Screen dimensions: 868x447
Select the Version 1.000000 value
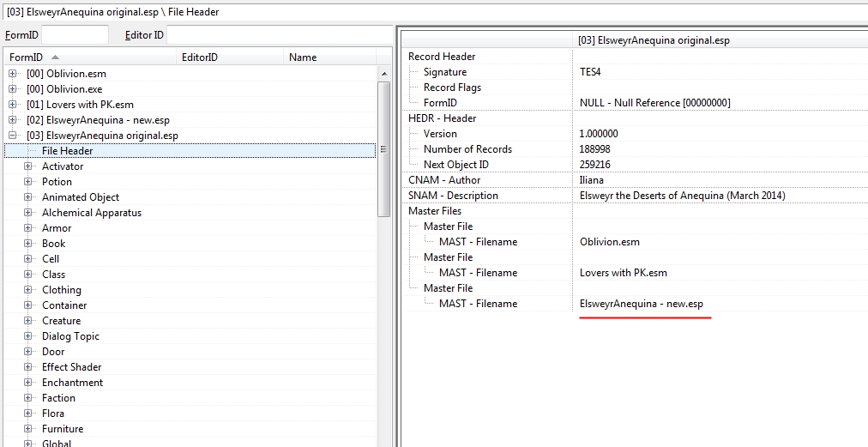coord(599,134)
